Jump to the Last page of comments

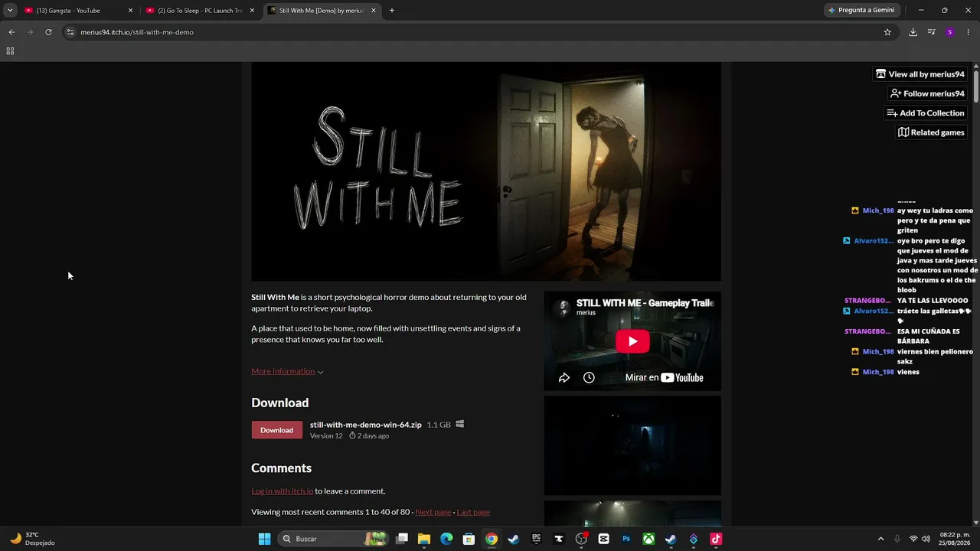point(473,512)
